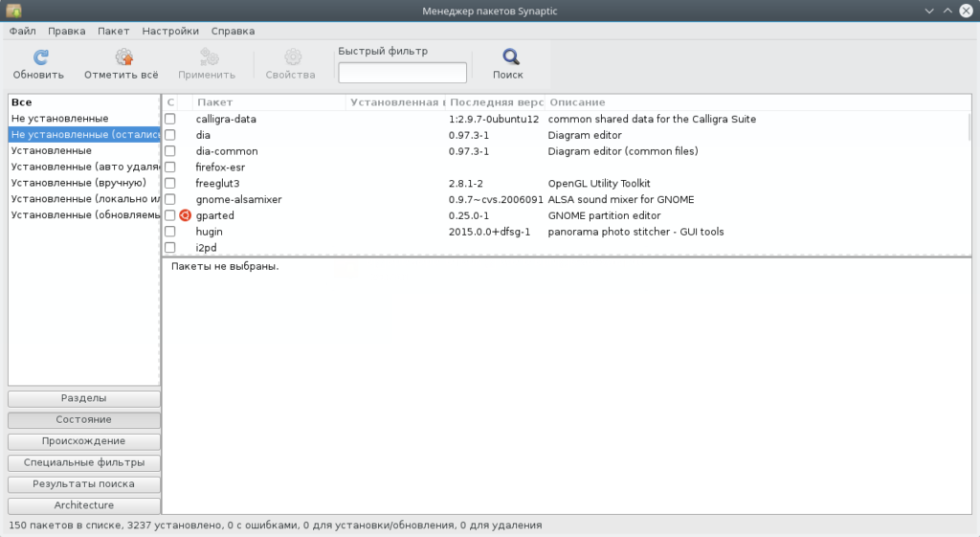Click the Происхождение button
Screen dimensions: 980x537
pos(84,441)
